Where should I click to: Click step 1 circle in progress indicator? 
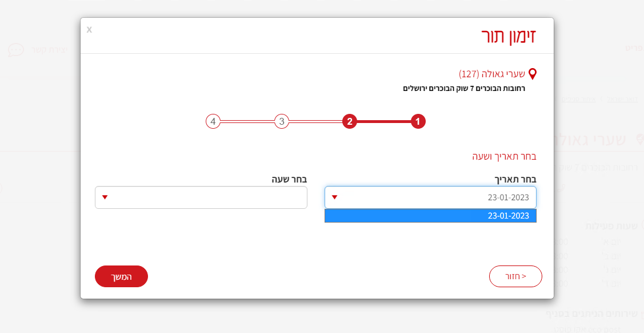tap(418, 121)
